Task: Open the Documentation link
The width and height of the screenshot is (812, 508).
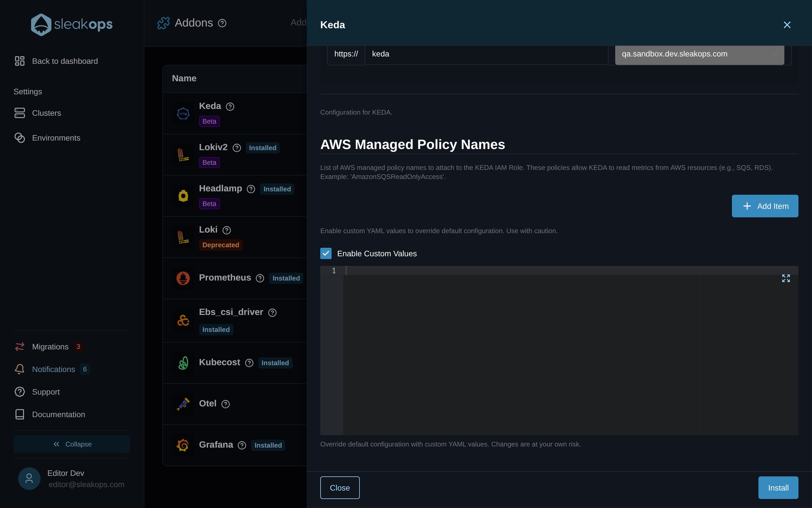Action: click(50, 414)
